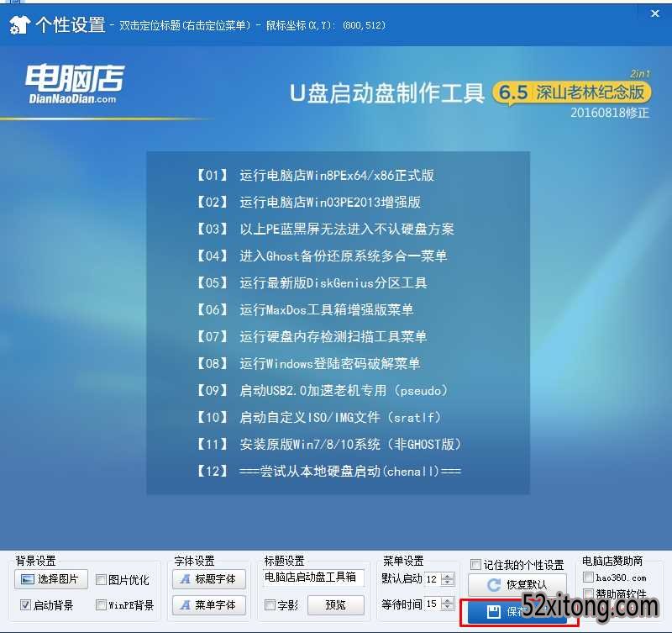Click the text 【10】 启动自定义ISO/IMG文件

click(318, 417)
